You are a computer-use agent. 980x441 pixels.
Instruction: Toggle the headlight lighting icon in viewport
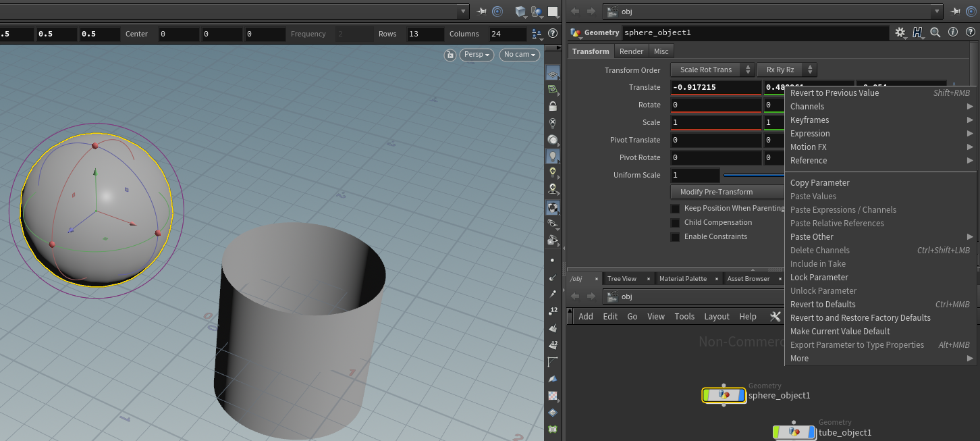click(553, 156)
